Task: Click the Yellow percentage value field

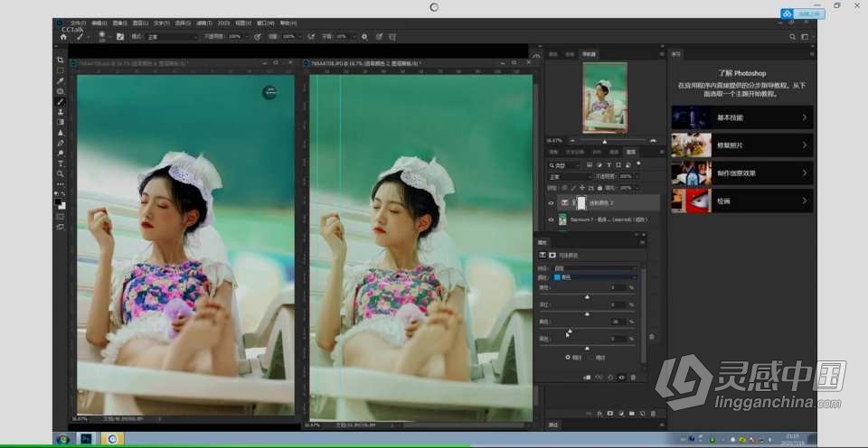Action: click(x=618, y=322)
